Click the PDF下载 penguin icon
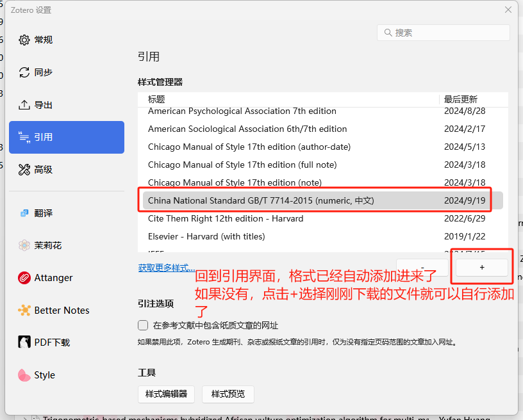The image size is (523, 420). [24, 342]
